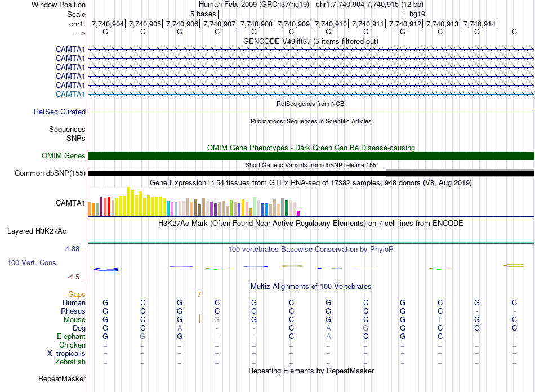This screenshot has width=535, height=392.
Task: Click the Layered H3K27Ac track label
Action: (x=37, y=231)
